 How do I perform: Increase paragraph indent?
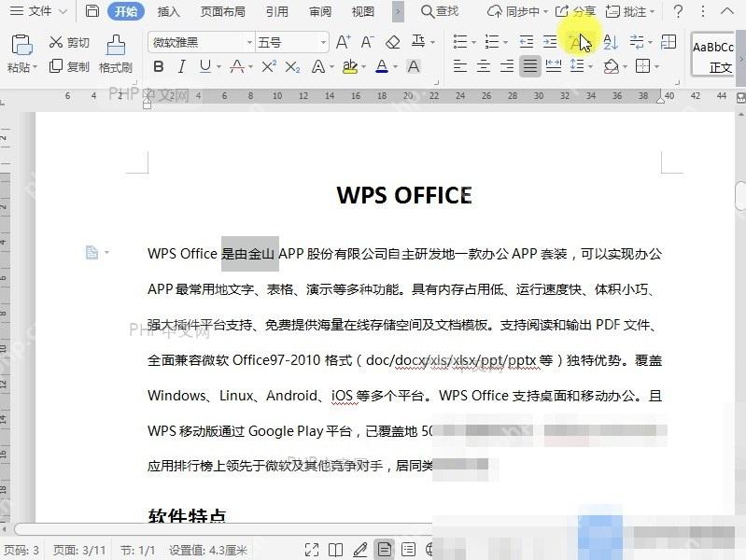pos(550,42)
